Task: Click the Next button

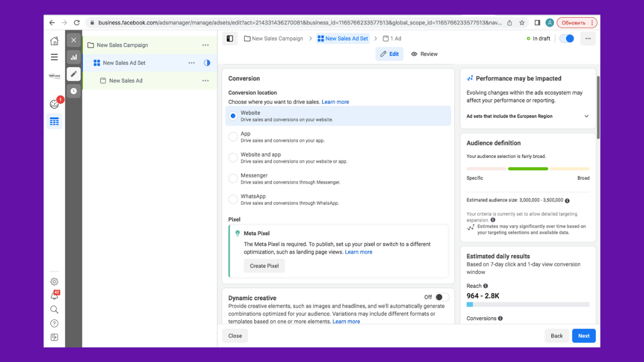Action: point(584,336)
